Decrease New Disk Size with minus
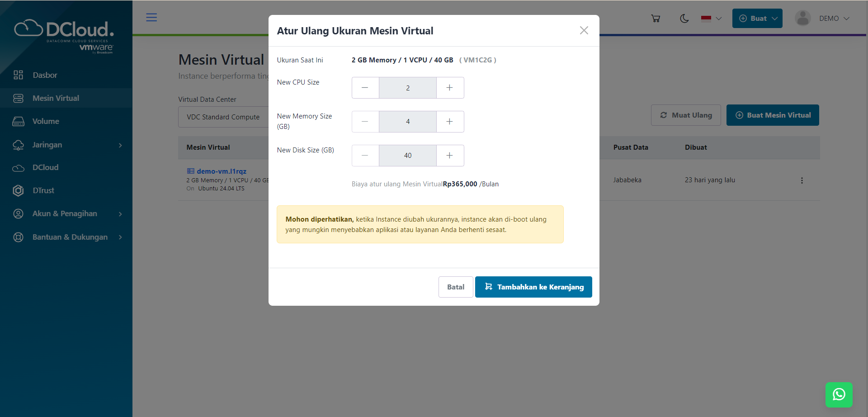Screen dimensions: 868x417 tap(365, 156)
